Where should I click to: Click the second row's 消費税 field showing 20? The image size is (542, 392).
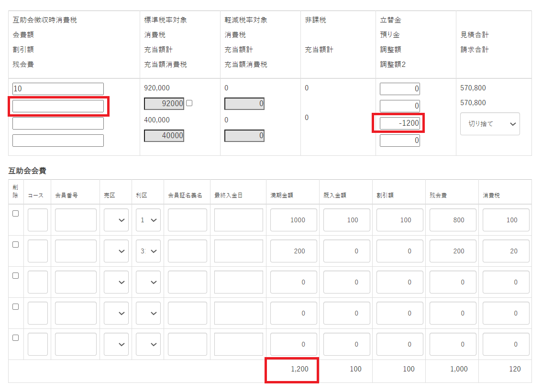click(x=506, y=251)
